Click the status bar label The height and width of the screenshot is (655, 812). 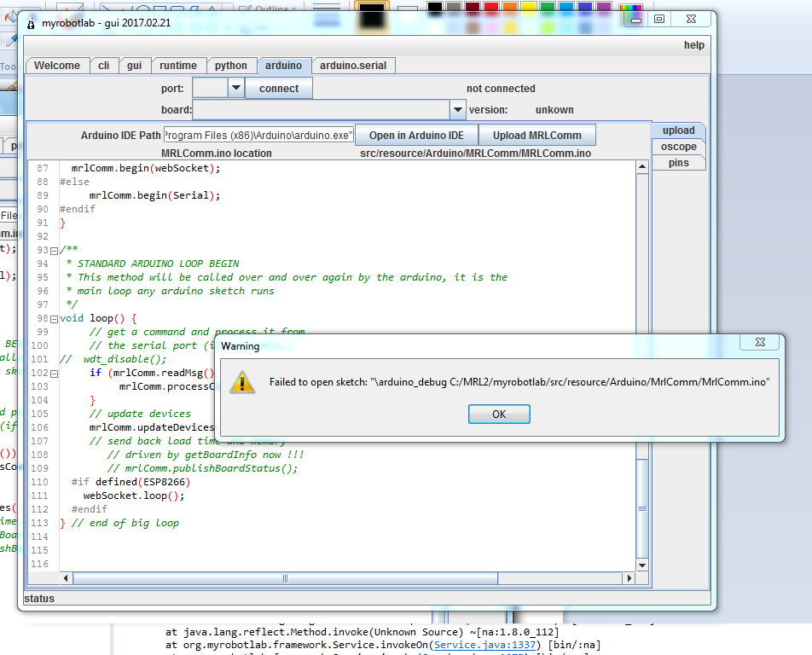pyautogui.click(x=39, y=599)
